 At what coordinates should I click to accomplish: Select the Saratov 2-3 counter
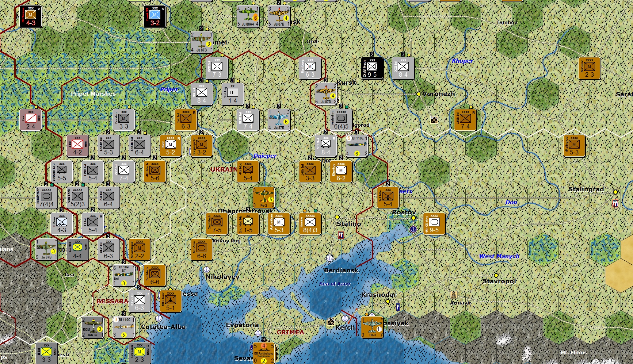tap(590, 68)
